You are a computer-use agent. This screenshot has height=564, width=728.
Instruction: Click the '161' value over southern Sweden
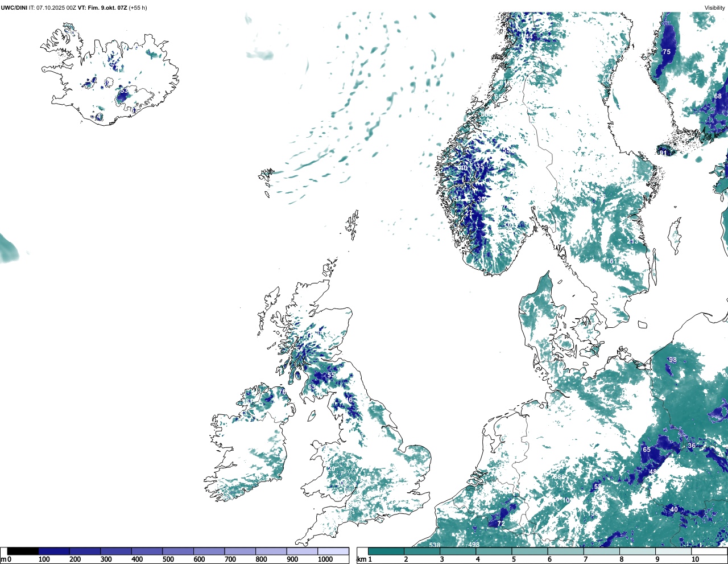611,261
